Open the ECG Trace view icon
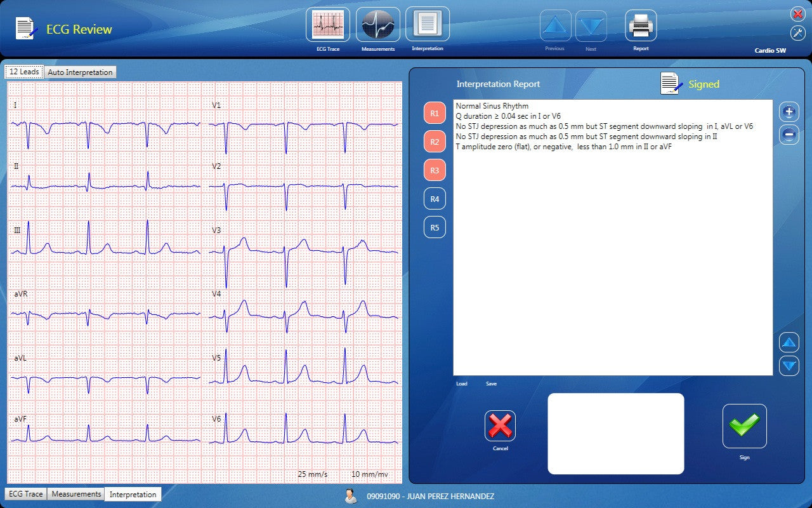This screenshot has width=812, height=508. (x=328, y=25)
